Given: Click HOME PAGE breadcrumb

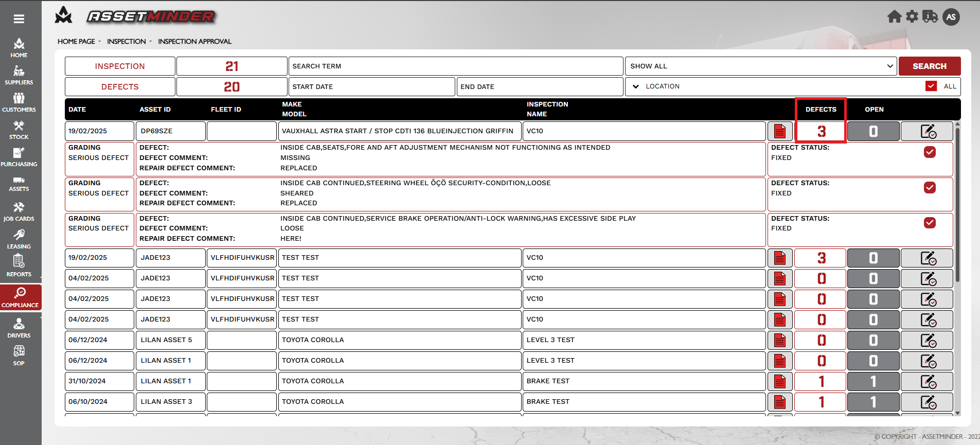Looking at the screenshot, I should point(76,41).
